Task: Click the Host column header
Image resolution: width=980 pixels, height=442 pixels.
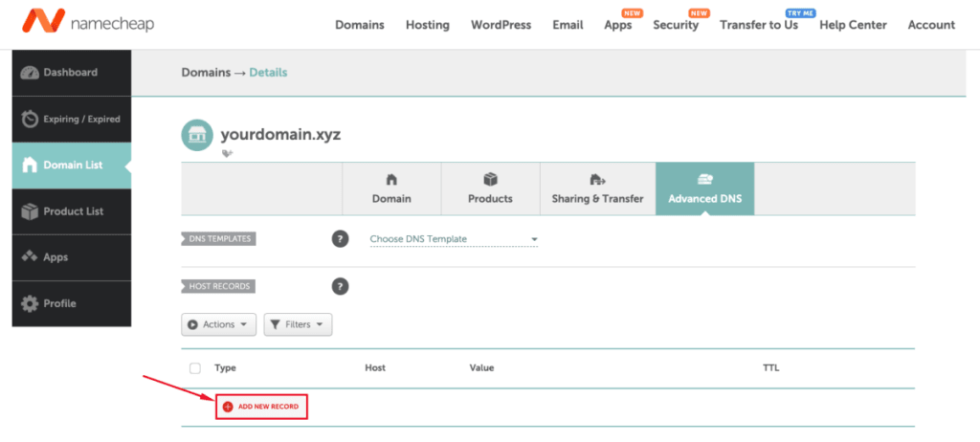Action: (x=375, y=367)
